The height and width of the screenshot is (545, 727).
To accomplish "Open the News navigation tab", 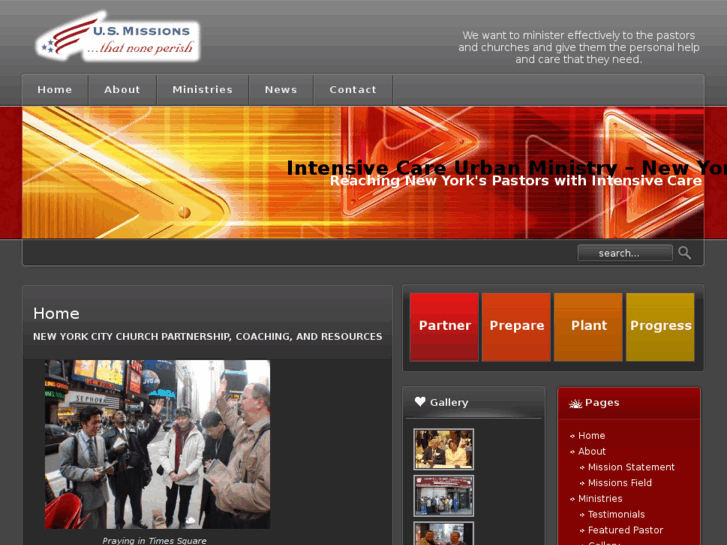I will click(x=281, y=90).
